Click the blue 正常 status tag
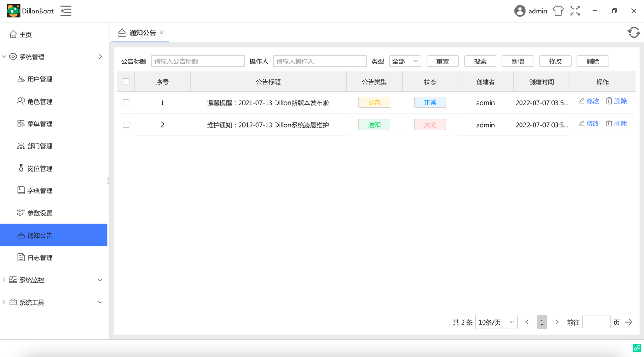The width and height of the screenshot is (644, 357). click(430, 102)
